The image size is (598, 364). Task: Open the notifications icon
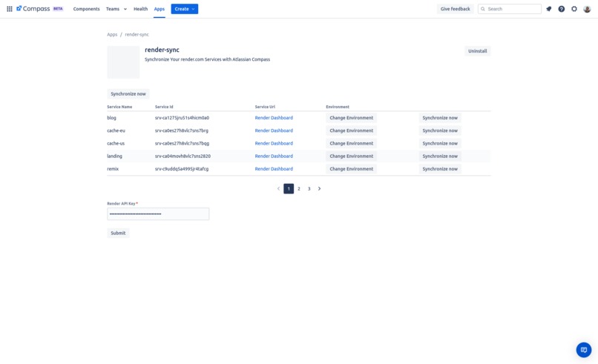pyautogui.click(x=549, y=9)
